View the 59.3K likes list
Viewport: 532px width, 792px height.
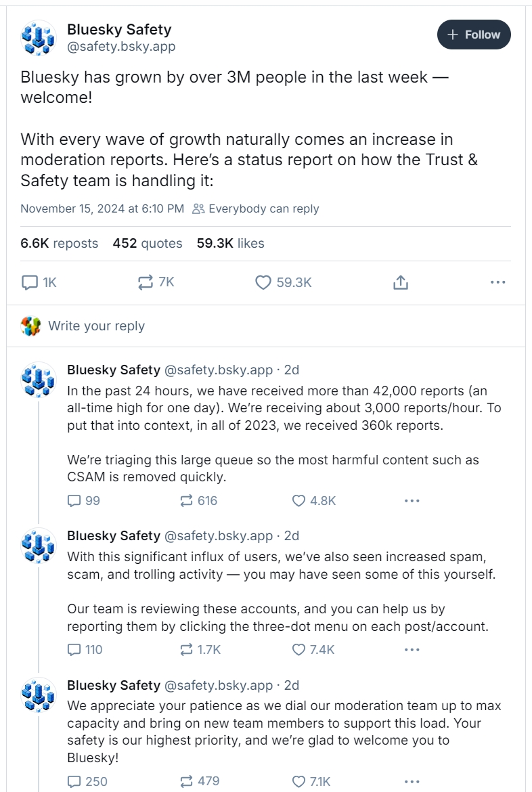click(x=230, y=243)
